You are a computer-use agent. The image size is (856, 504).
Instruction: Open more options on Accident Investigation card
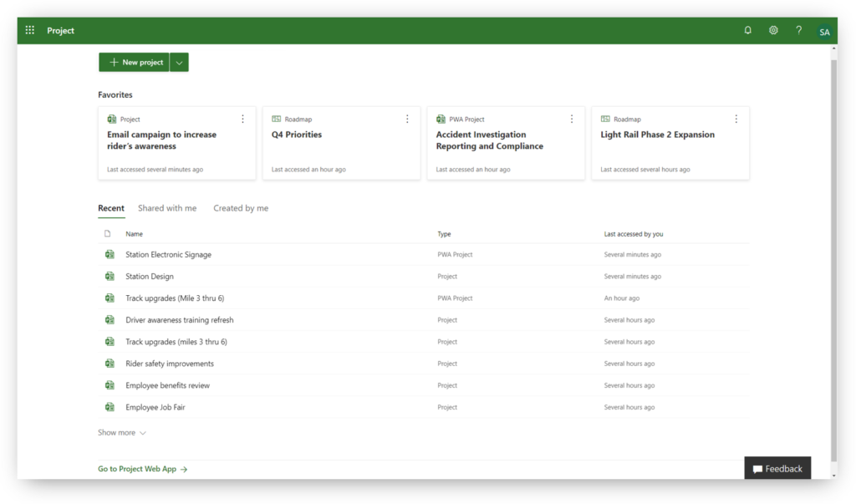tap(572, 119)
